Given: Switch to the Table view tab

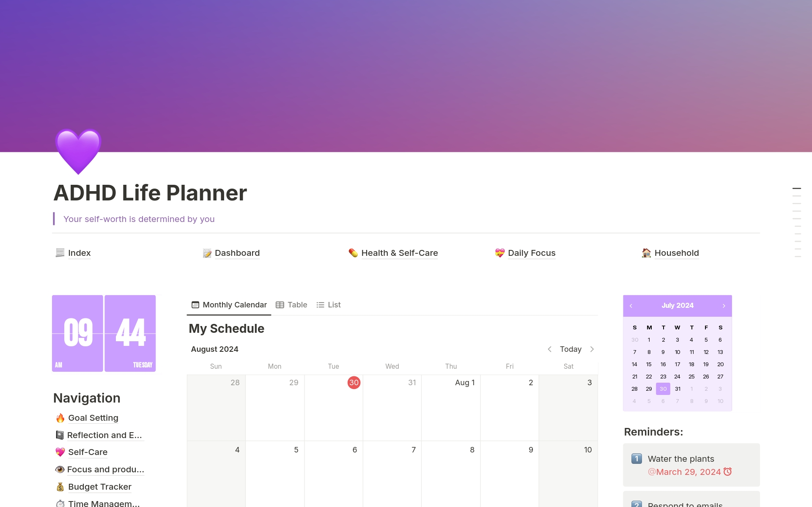Looking at the screenshot, I should 291,304.
